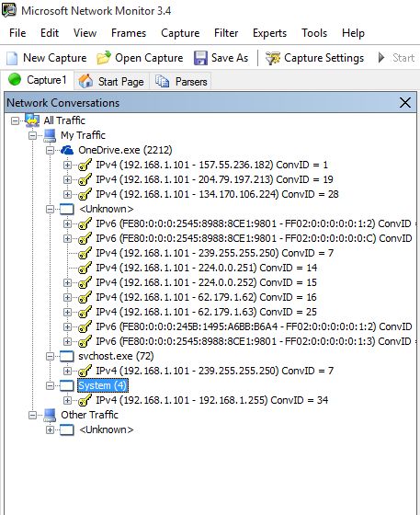Screen dimensions: 420x515
Task: Open the Tools menu
Action: [314, 33]
